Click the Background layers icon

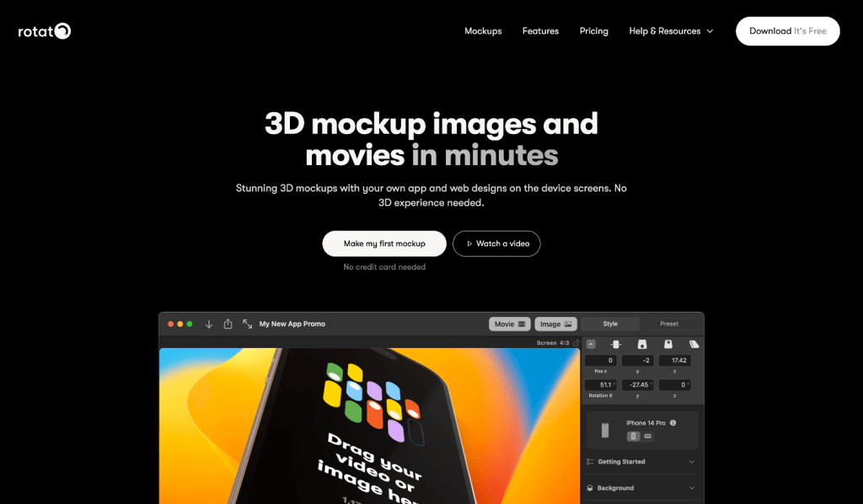click(x=590, y=488)
